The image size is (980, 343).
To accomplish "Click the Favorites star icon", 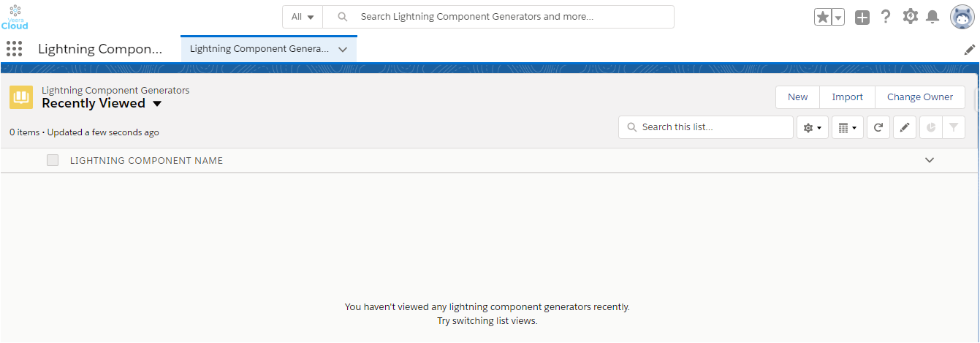I will point(822,17).
